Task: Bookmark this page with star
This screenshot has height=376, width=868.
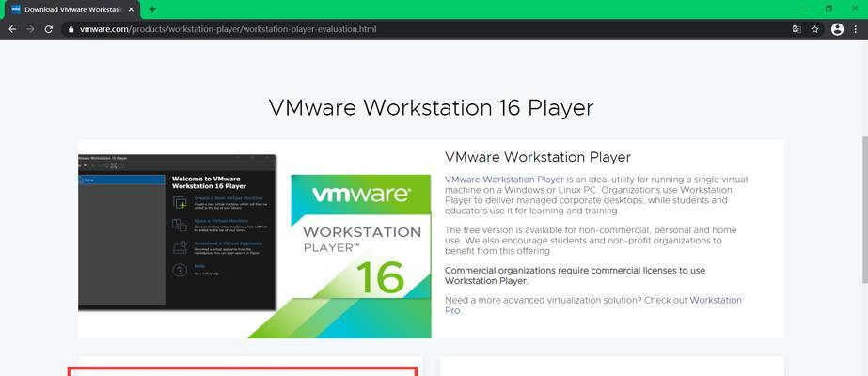Action: click(x=814, y=29)
